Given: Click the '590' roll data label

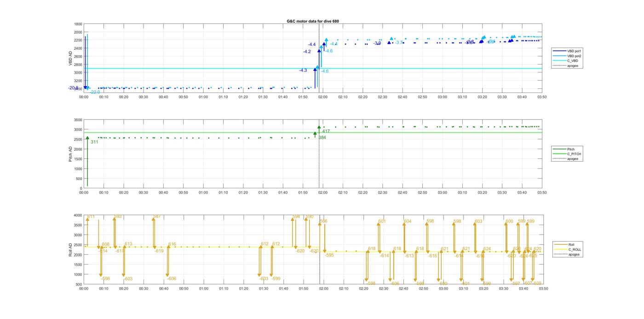Looking at the screenshot, I should (x=310, y=216).
